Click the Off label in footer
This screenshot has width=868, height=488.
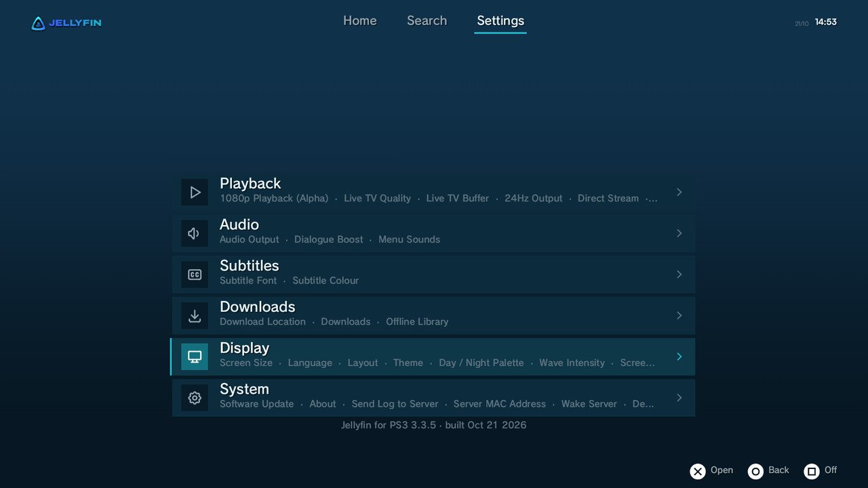[x=831, y=470]
